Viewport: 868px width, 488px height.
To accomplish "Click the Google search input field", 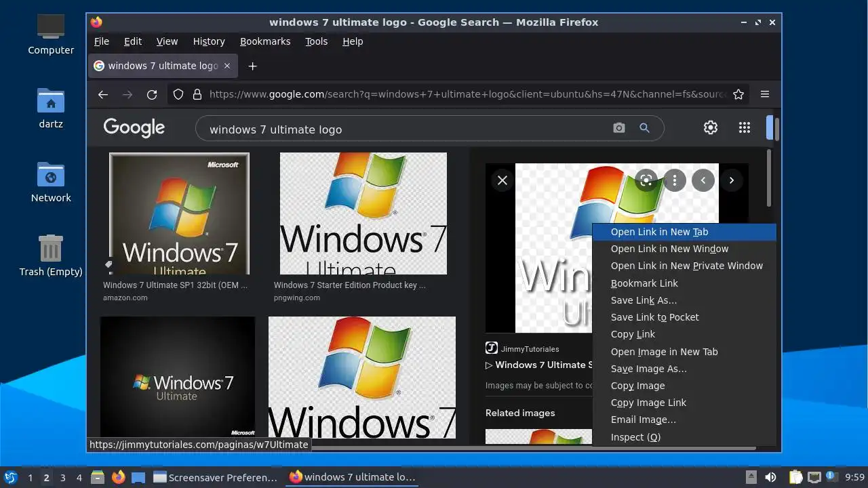I will coord(403,129).
